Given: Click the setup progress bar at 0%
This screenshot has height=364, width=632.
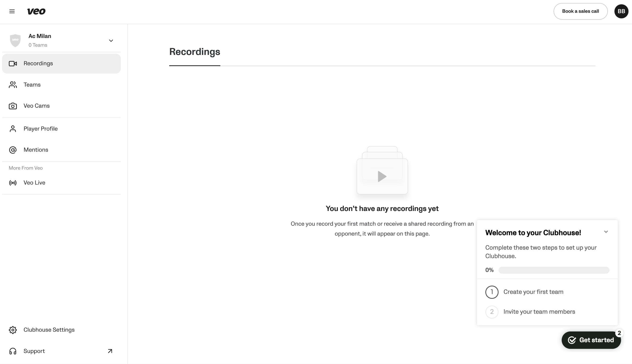Looking at the screenshot, I should (x=554, y=270).
